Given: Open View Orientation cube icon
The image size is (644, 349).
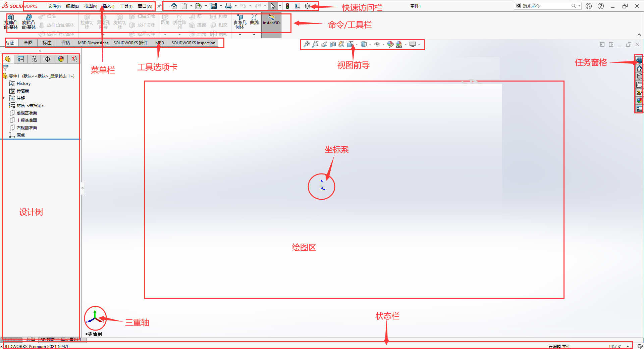Looking at the screenshot, I should click(x=350, y=44).
